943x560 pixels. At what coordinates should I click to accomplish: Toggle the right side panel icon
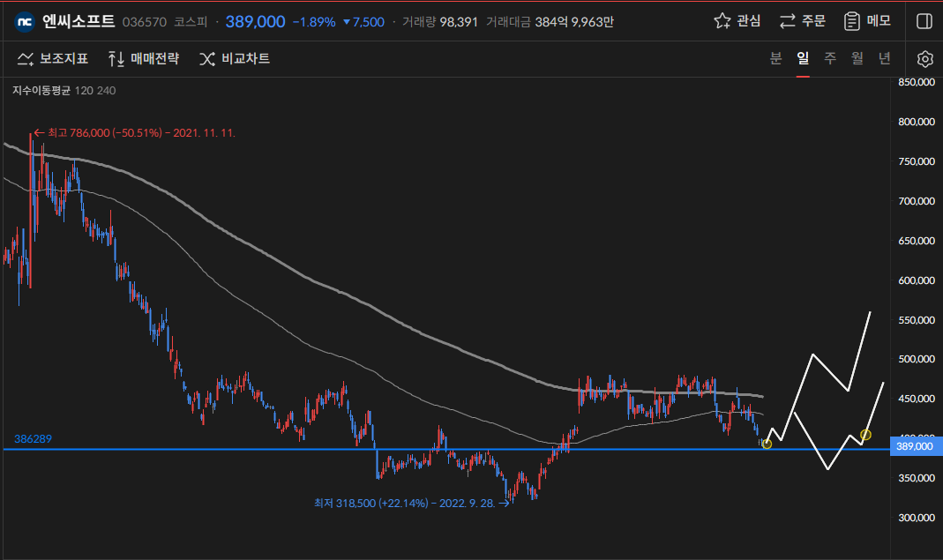[924, 22]
